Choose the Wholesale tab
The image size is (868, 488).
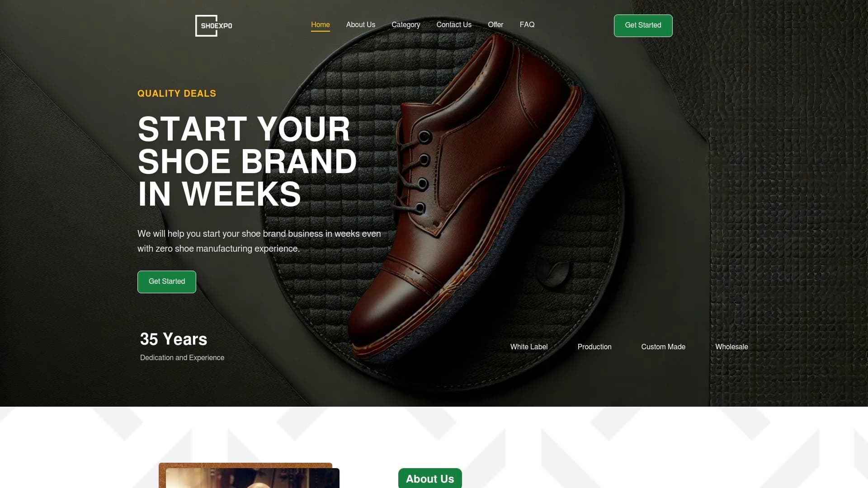[x=731, y=347]
